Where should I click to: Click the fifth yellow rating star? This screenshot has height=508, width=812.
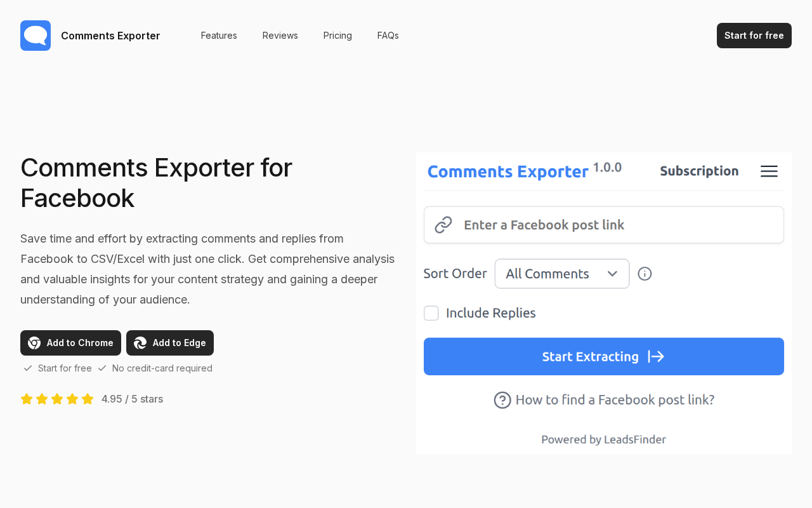pyautogui.click(x=88, y=399)
